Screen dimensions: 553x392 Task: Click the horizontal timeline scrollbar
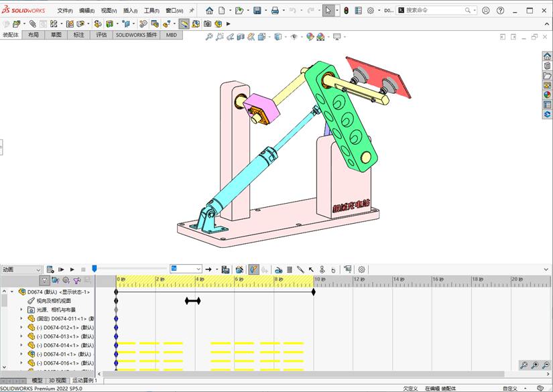pyautogui.click(x=303, y=374)
